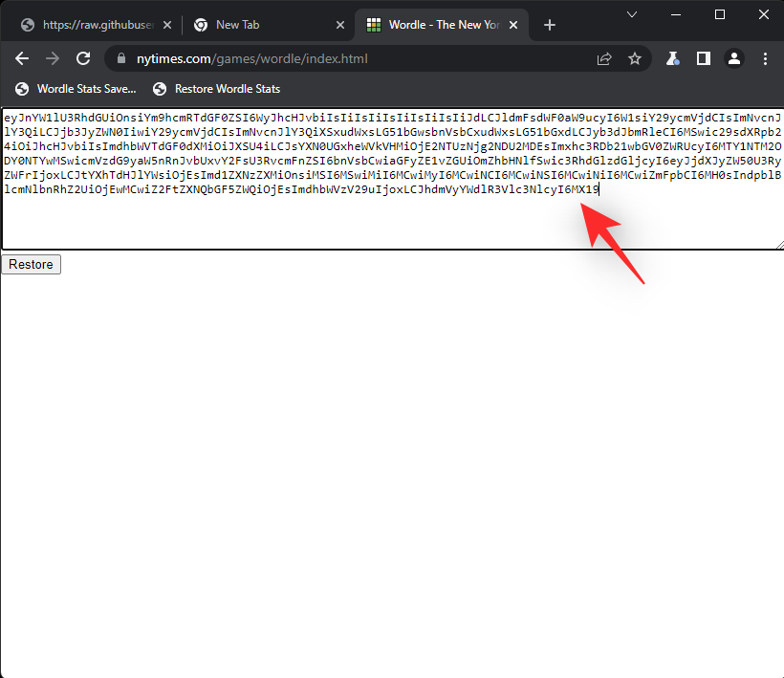Click the forward navigation arrow
This screenshot has height=678, width=784.
53,58
